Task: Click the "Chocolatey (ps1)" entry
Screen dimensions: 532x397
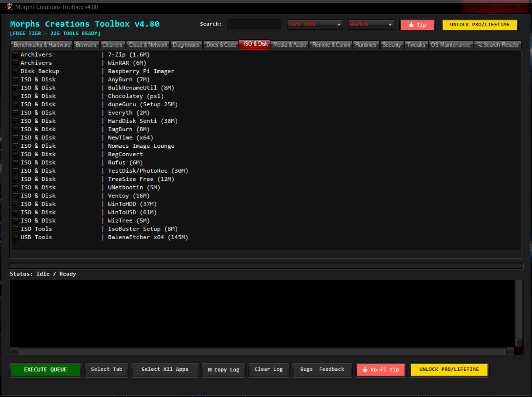Action: tap(136, 96)
